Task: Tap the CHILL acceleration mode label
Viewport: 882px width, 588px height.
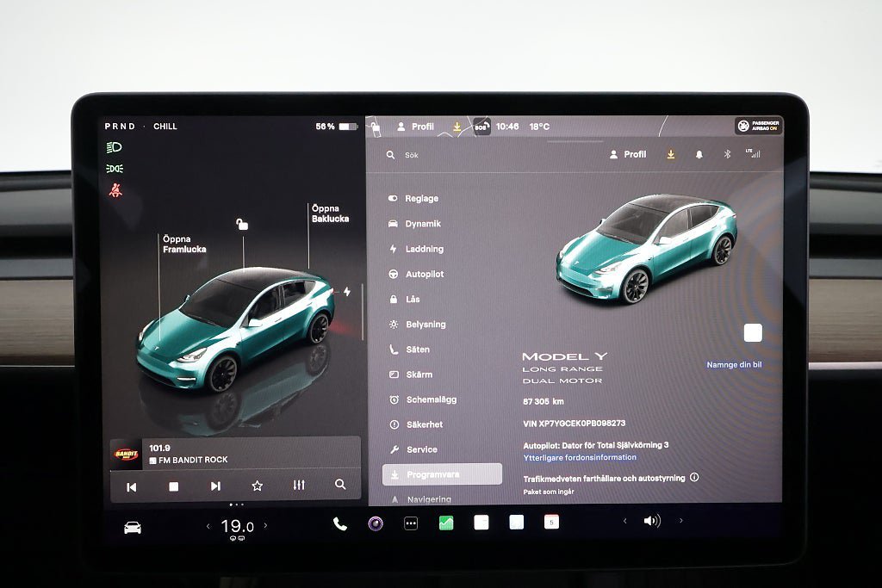Action: [165, 127]
